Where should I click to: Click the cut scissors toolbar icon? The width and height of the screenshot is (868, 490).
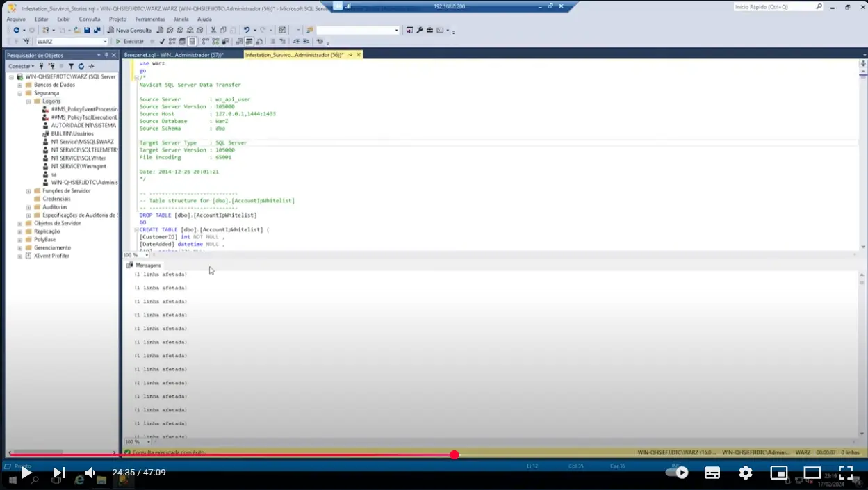[x=213, y=31]
